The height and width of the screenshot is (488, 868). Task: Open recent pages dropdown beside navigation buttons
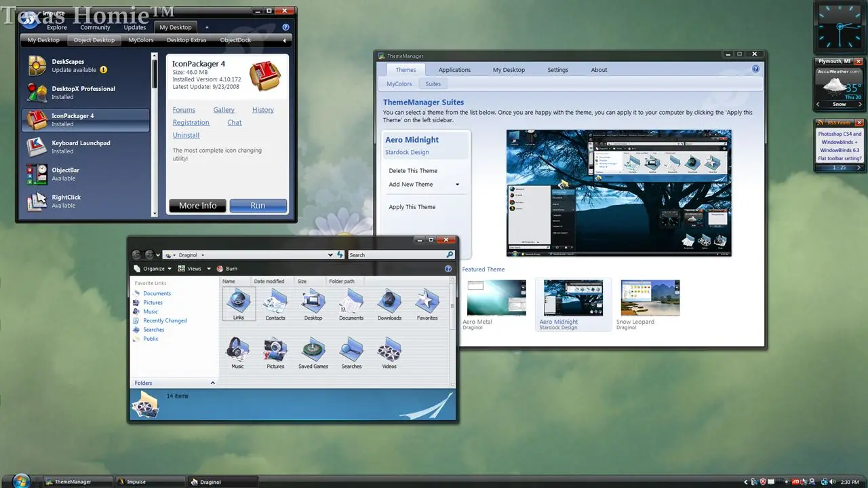158,255
